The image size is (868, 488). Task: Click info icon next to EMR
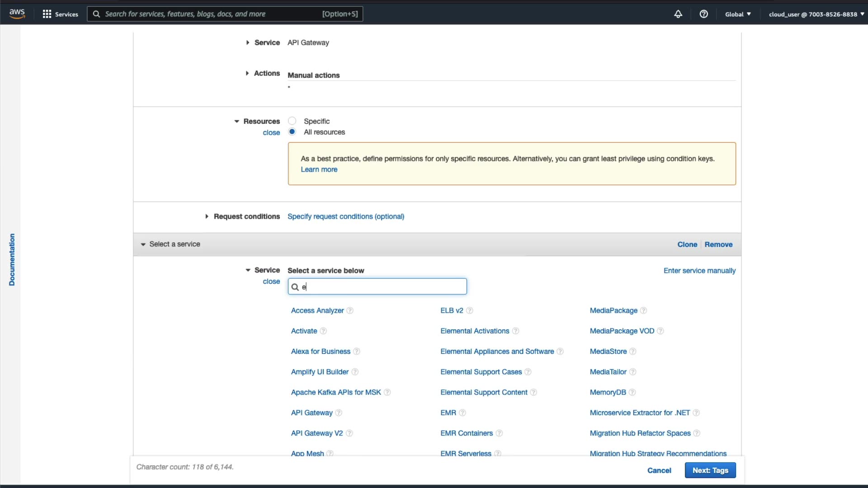point(462,413)
